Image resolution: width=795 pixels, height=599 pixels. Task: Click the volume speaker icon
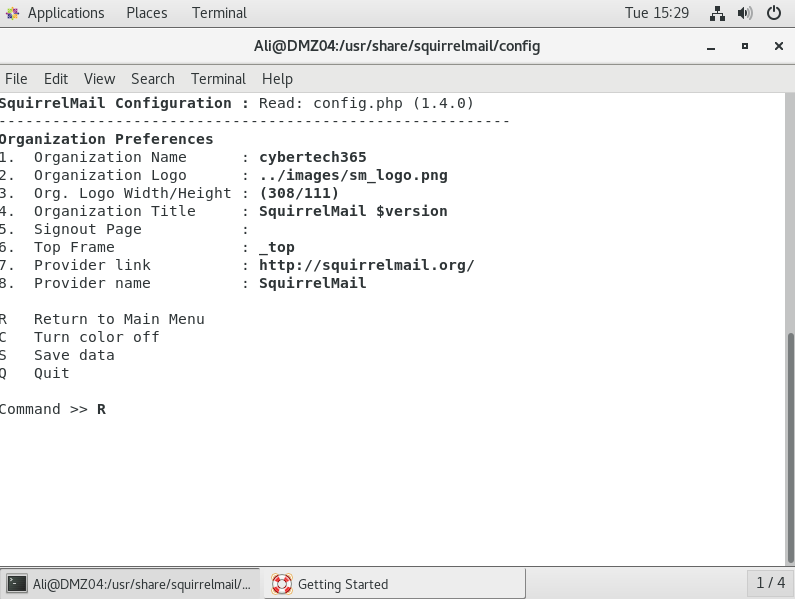745,13
